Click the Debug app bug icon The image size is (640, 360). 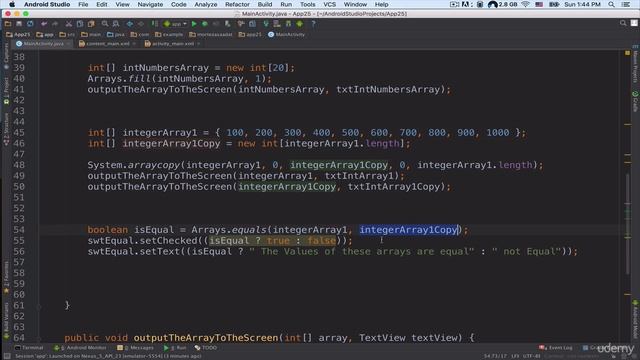click(205, 24)
